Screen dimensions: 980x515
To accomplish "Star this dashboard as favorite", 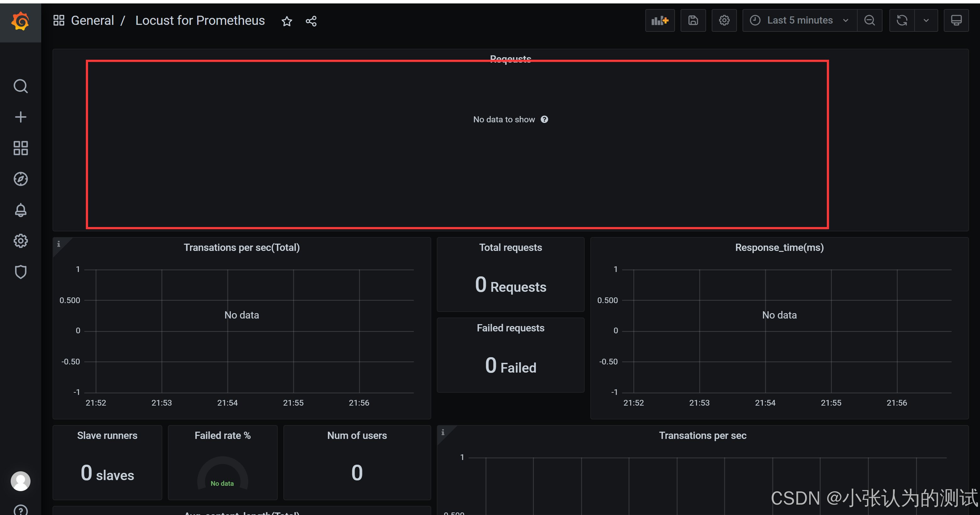I will click(x=287, y=21).
